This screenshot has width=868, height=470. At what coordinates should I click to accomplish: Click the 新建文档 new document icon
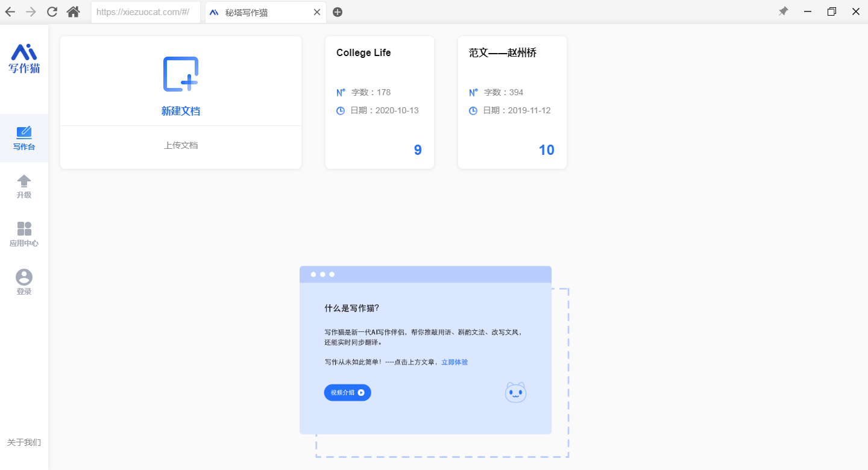[x=180, y=75]
